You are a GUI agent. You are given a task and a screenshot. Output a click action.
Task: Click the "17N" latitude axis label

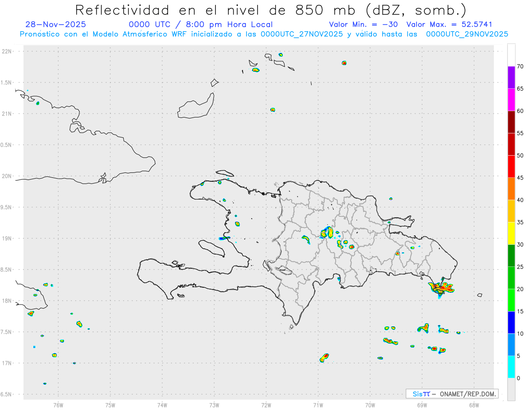point(8,363)
